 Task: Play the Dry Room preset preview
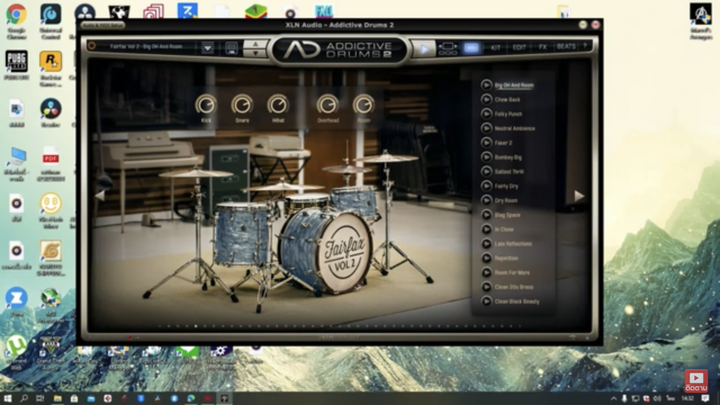(x=486, y=200)
